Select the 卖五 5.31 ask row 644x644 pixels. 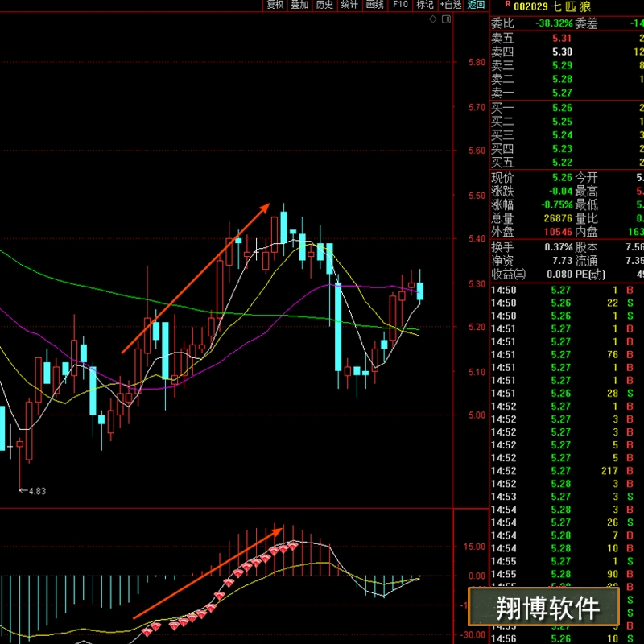[x=567, y=38]
